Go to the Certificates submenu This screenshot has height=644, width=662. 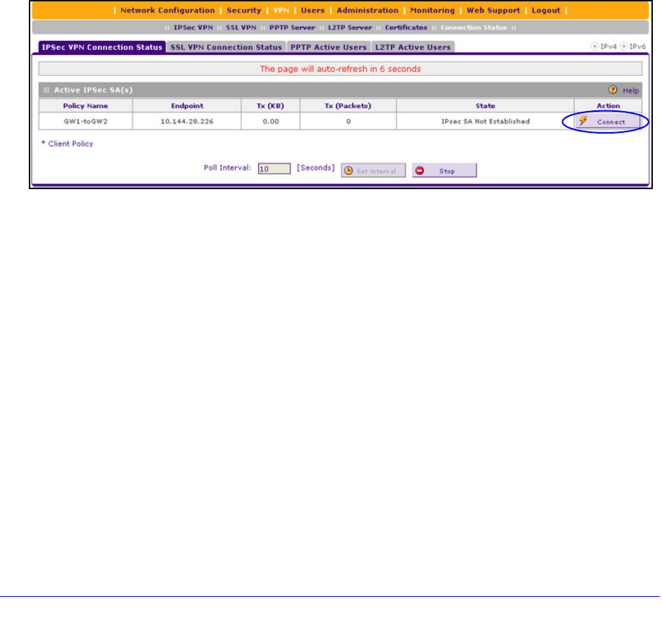click(x=406, y=27)
